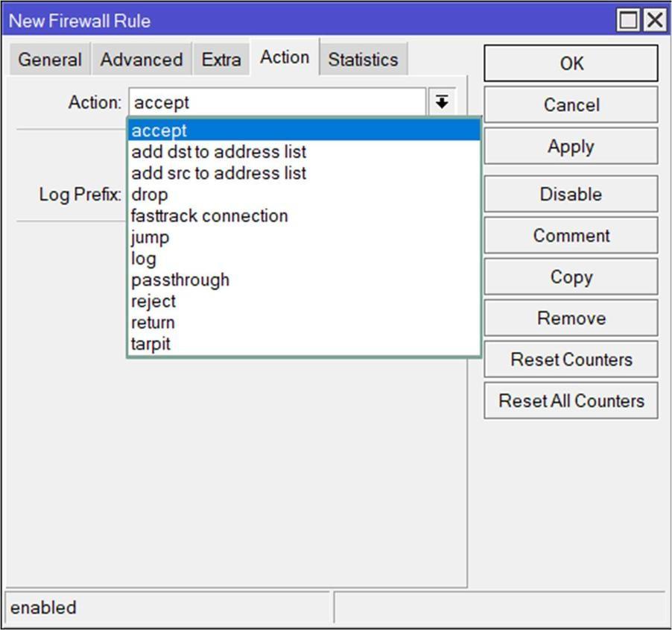672x630 pixels.
Task: Maximize the New Firewall Rule window
Action: coord(629,20)
